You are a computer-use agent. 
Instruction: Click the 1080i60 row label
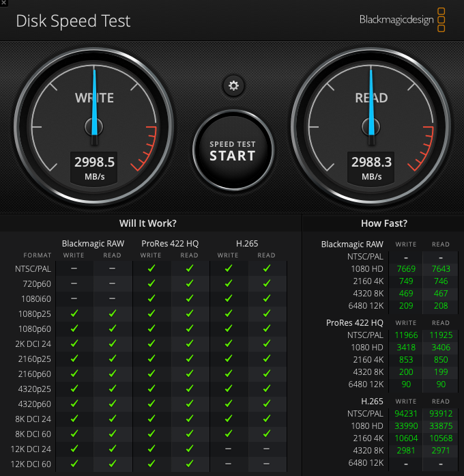click(x=36, y=299)
